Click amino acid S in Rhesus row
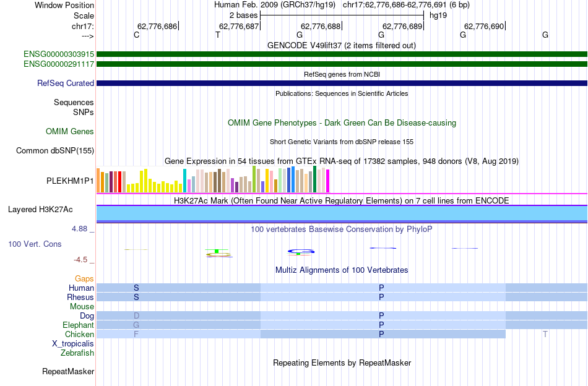Image resolution: width=588 pixels, height=386 pixels. (x=137, y=297)
